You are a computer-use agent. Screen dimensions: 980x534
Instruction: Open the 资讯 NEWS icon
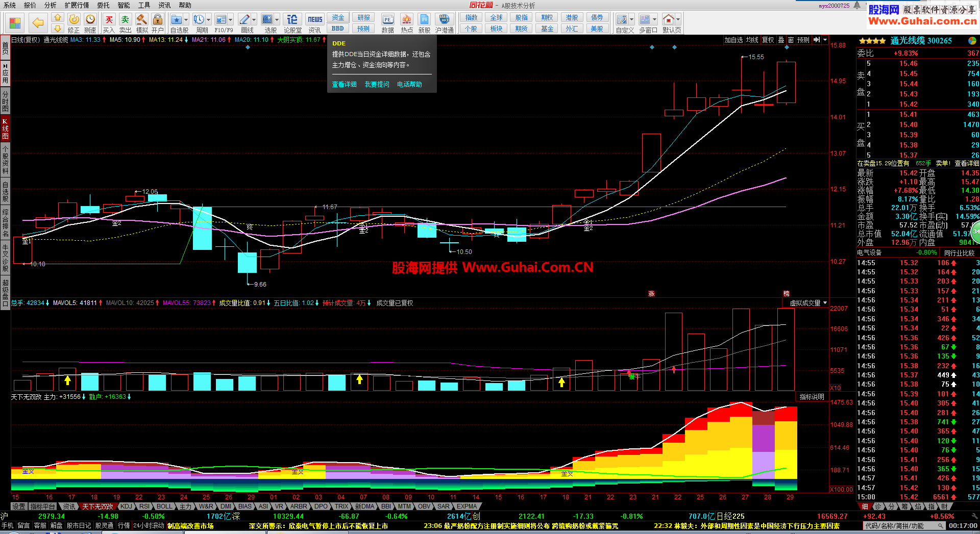(x=315, y=19)
